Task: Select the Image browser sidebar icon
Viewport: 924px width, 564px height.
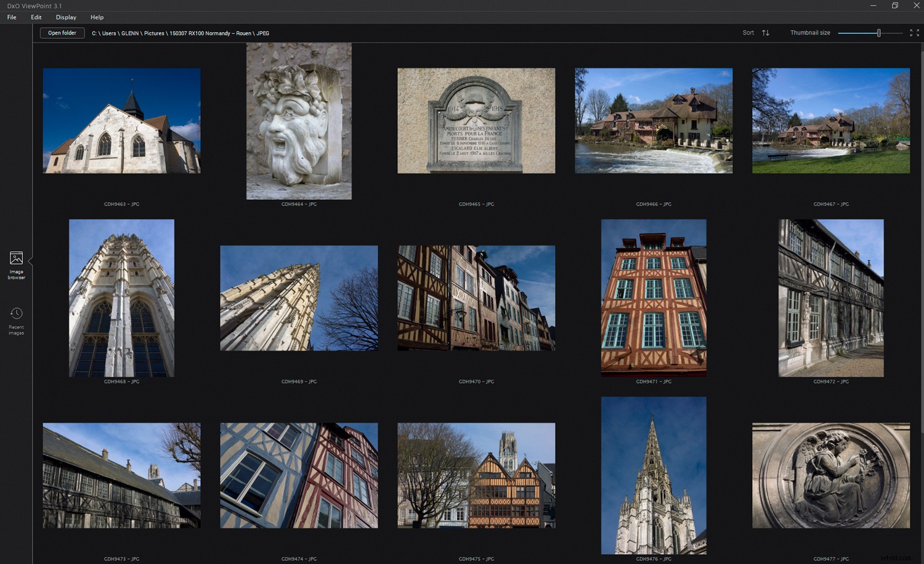Action: 16,263
